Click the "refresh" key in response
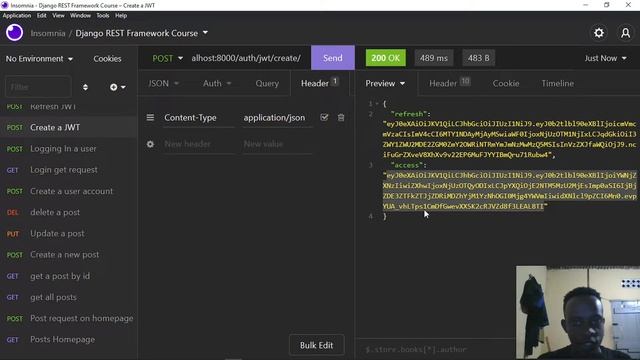Image resolution: width=640 pixels, height=360 pixels. pyautogui.click(x=408, y=114)
